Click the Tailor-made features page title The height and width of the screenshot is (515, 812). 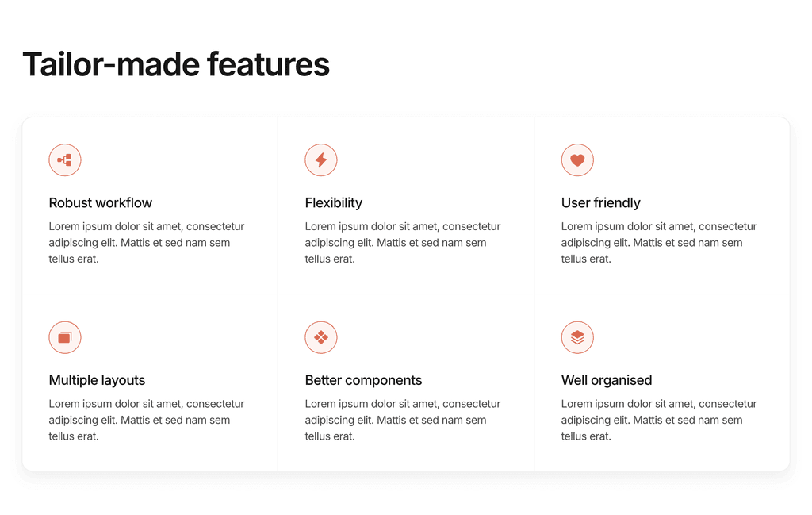[x=176, y=64]
